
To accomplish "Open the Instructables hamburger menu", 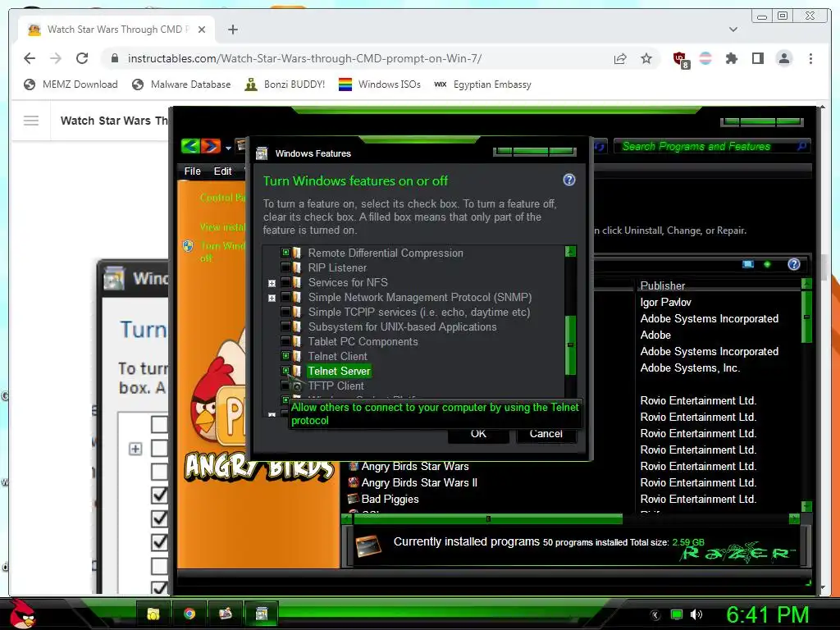I will [x=31, y=121].
